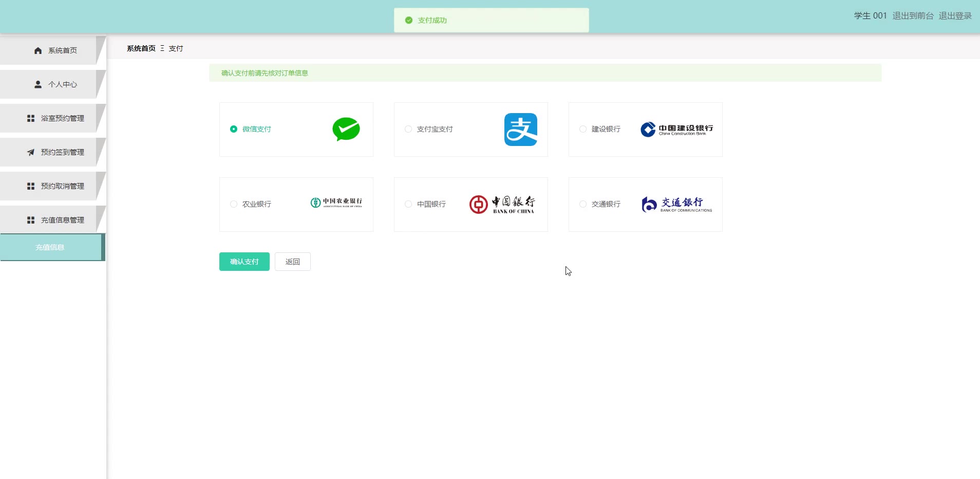Open the 系统首页 sidebar menu
This screenshot has height=479, width=980.
pos(53,50)
